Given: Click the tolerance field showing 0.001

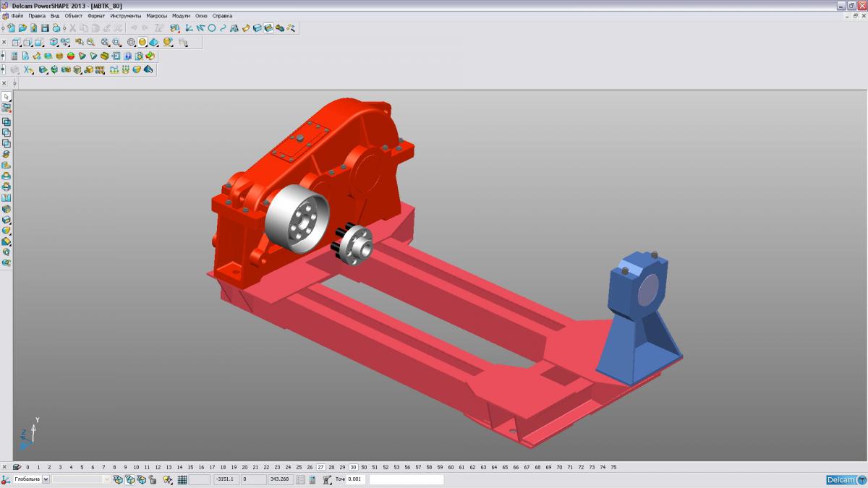Looking at the screenshot, I should 355,479.
